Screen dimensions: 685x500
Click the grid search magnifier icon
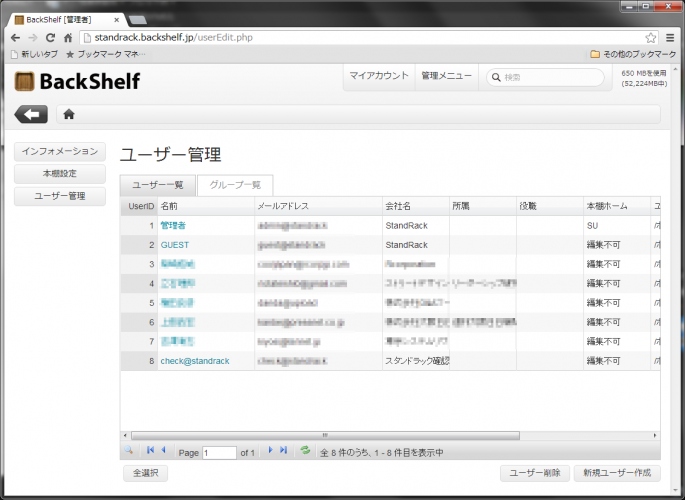tap(128, 450)
